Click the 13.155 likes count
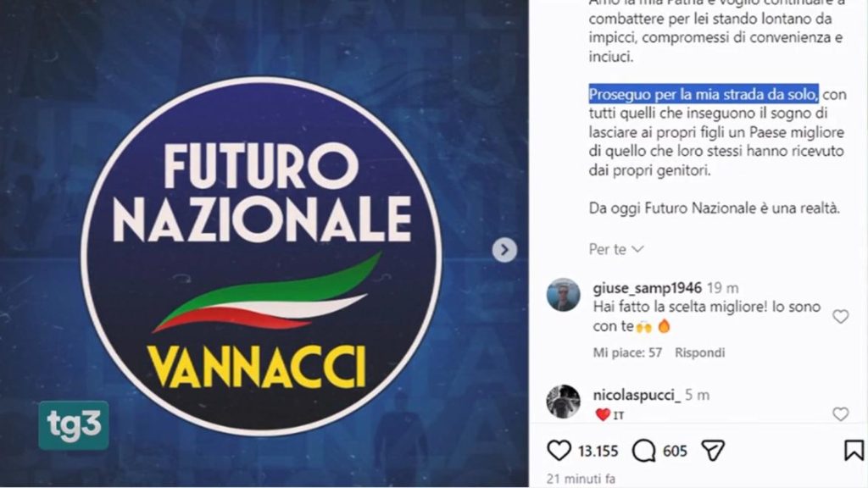 click(x=598, y=451)
